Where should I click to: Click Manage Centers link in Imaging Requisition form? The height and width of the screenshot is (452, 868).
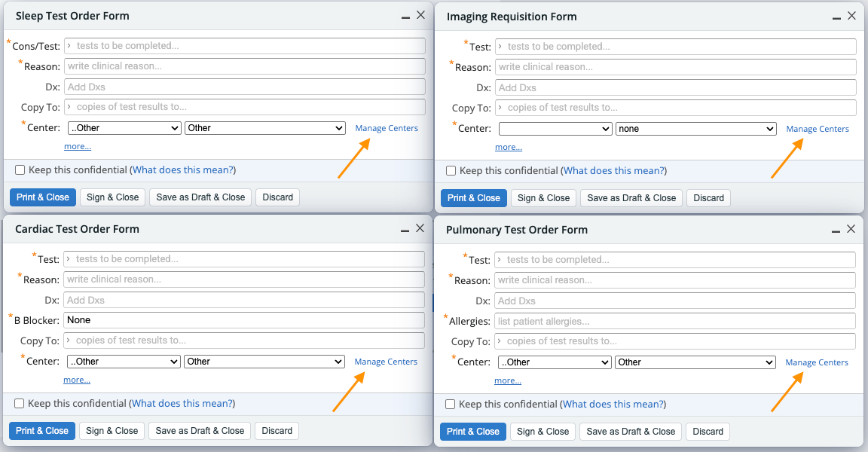pyautogui.click(x=818, y=129)
